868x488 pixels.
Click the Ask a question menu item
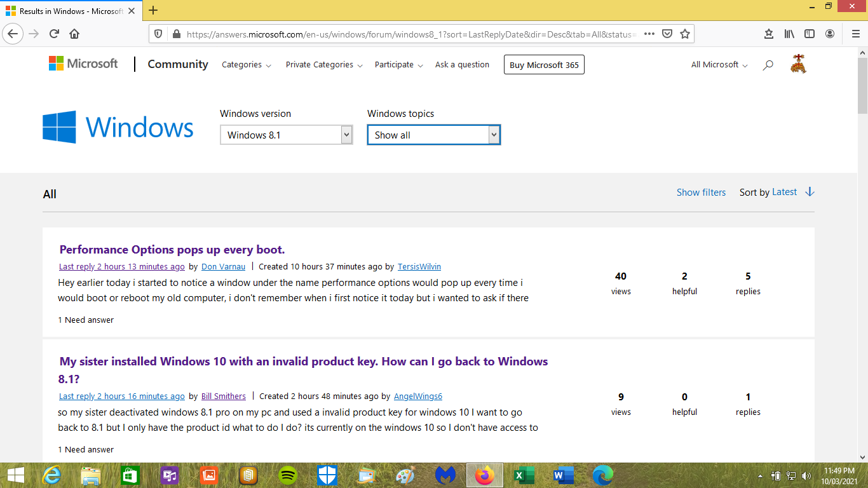pos(462,65)
